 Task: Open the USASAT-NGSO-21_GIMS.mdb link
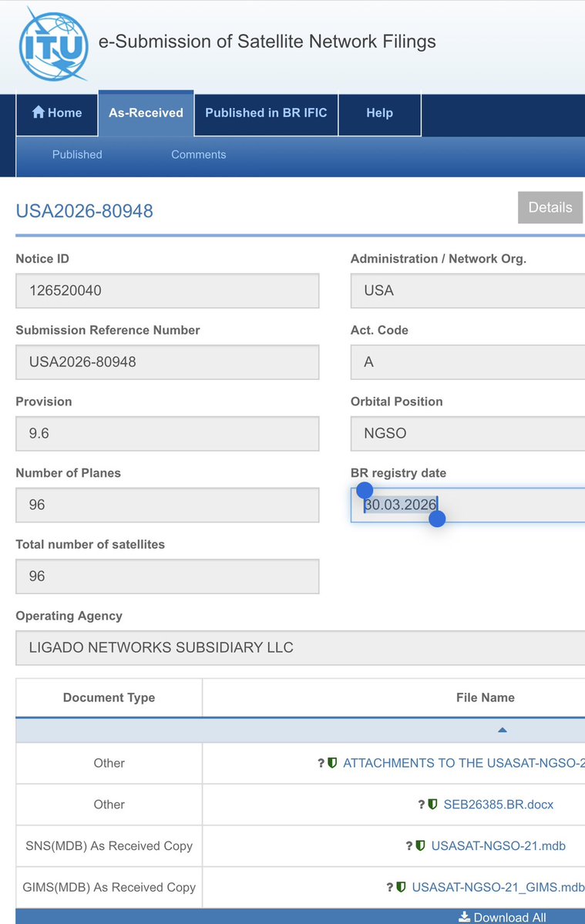pos(499,887)
